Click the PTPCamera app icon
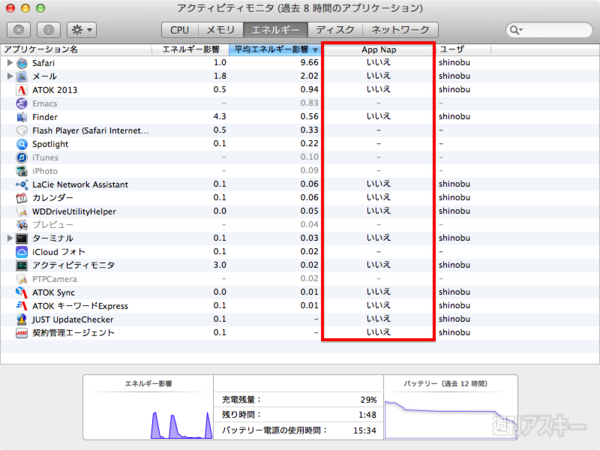 [x=22, y=279]
